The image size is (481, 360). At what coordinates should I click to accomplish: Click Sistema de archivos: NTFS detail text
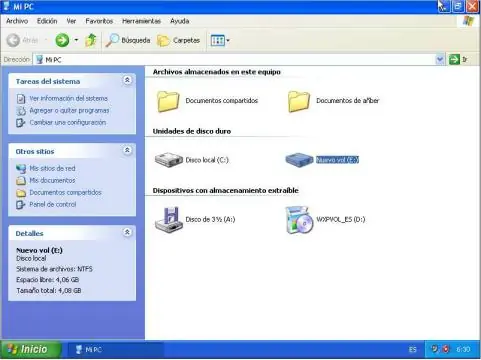[54, 269]
